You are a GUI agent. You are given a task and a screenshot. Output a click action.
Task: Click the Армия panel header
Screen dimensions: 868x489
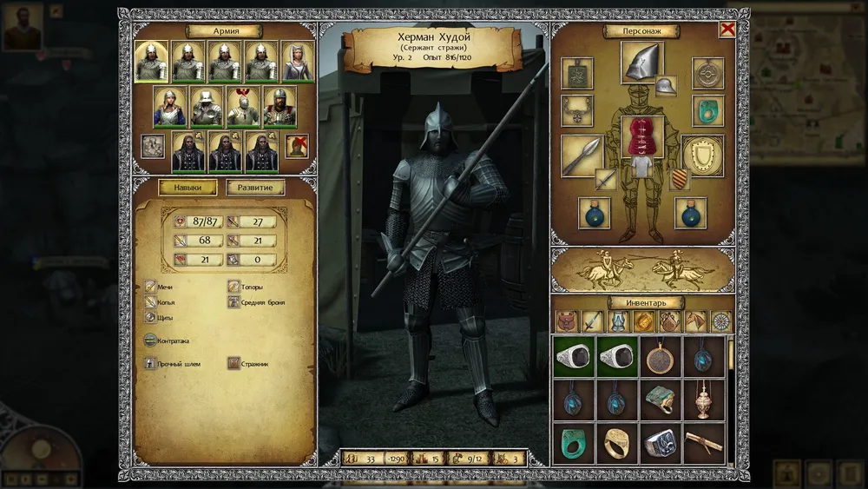[226, 31]
